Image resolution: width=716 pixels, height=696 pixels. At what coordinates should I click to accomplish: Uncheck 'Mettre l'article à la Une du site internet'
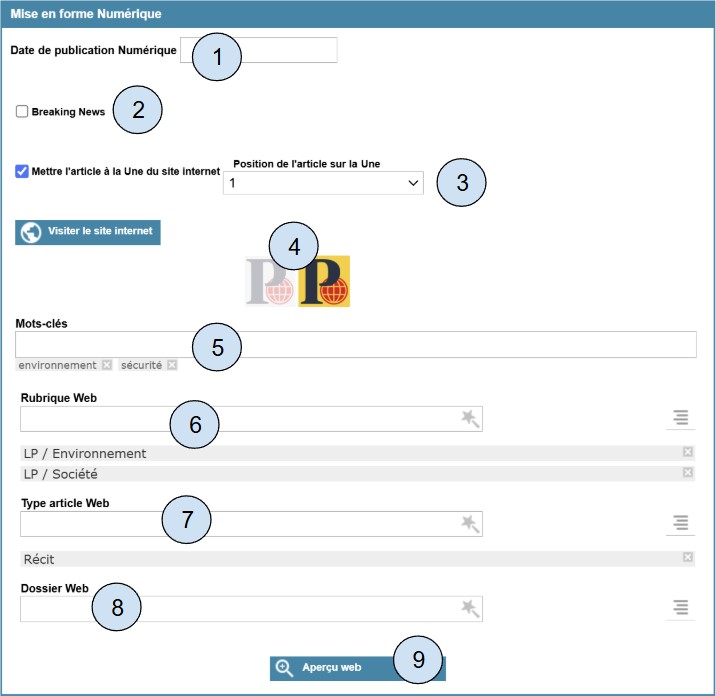point(22,171)
